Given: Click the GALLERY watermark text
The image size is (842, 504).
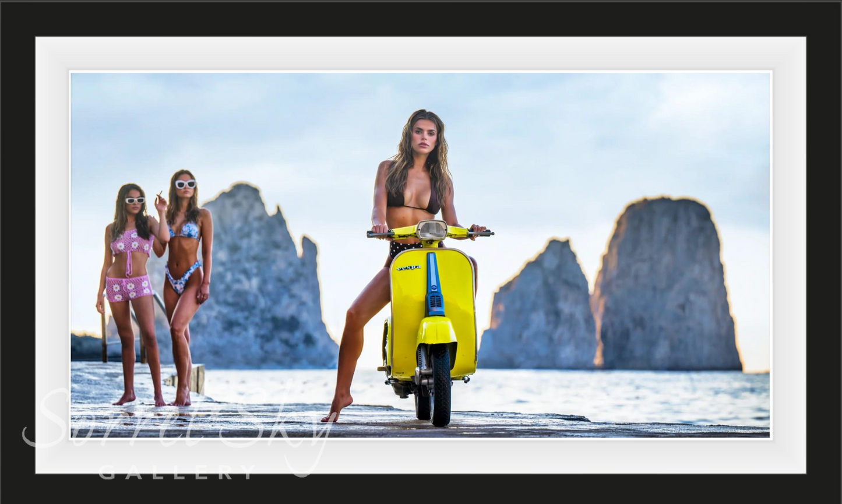Looking at the screenshot, I should (177, 472).
